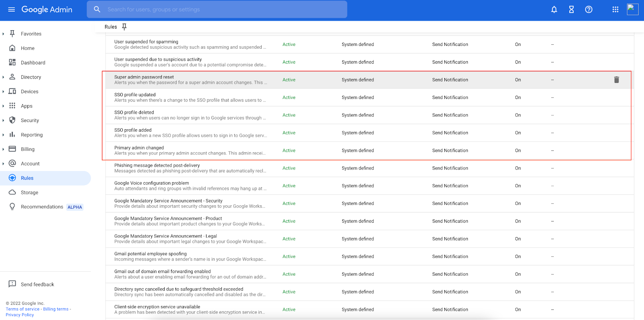This screenshot has width=644, height=320.
Task: Open Privacy Policy link
Action: [x=20, y=315]
